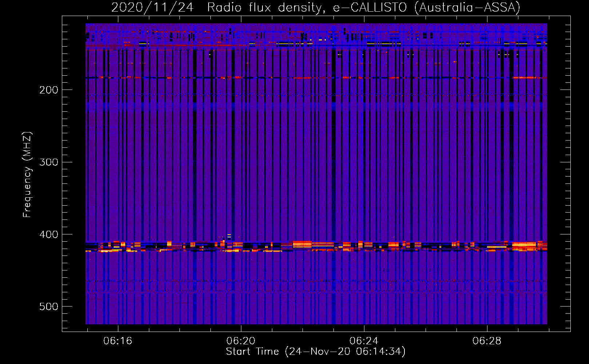Click the date 2020/11/24 in the title

pos(152,8)
